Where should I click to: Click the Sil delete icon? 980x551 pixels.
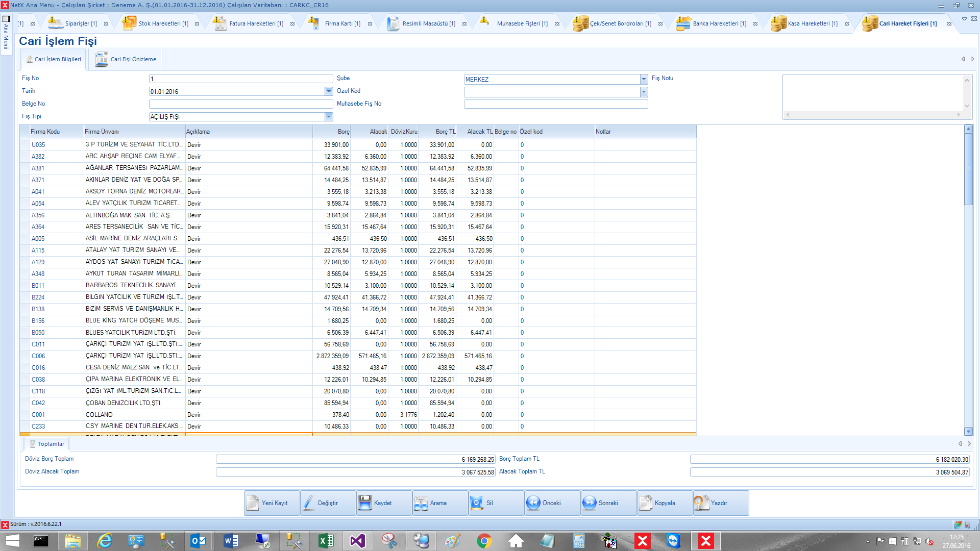[477, 503]
